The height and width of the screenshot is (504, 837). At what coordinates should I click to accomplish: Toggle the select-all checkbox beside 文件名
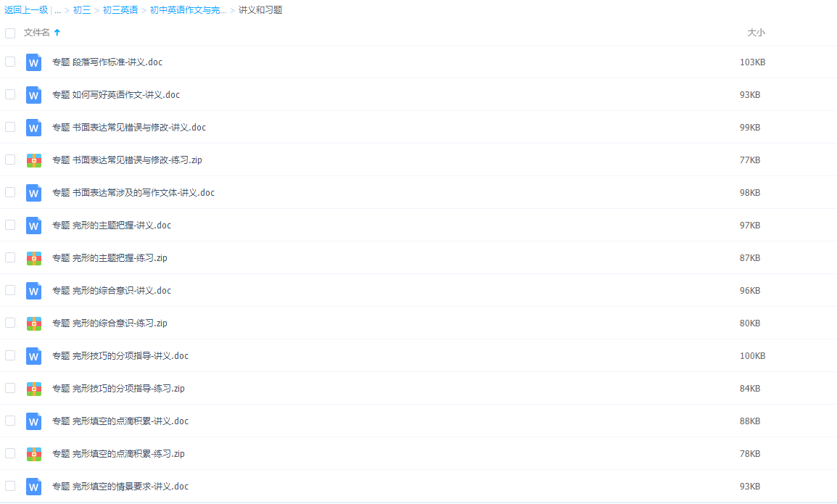10,33
